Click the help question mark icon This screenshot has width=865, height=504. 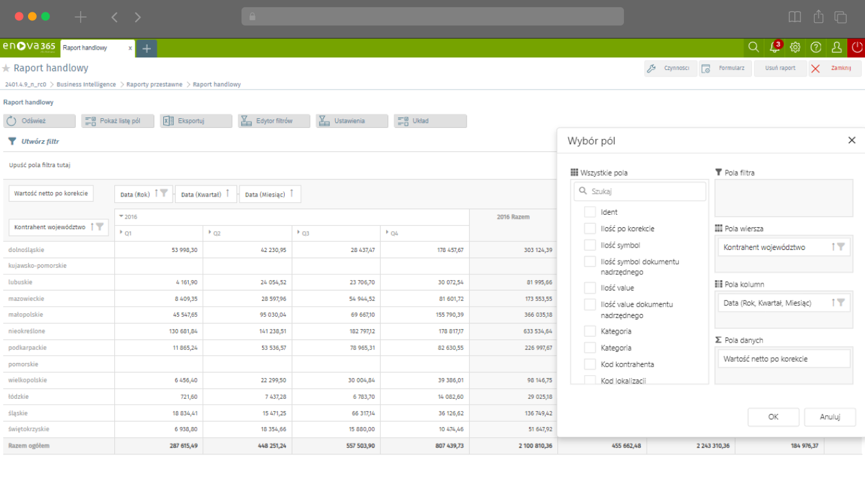pyautogui.click(x=816, y=48)
